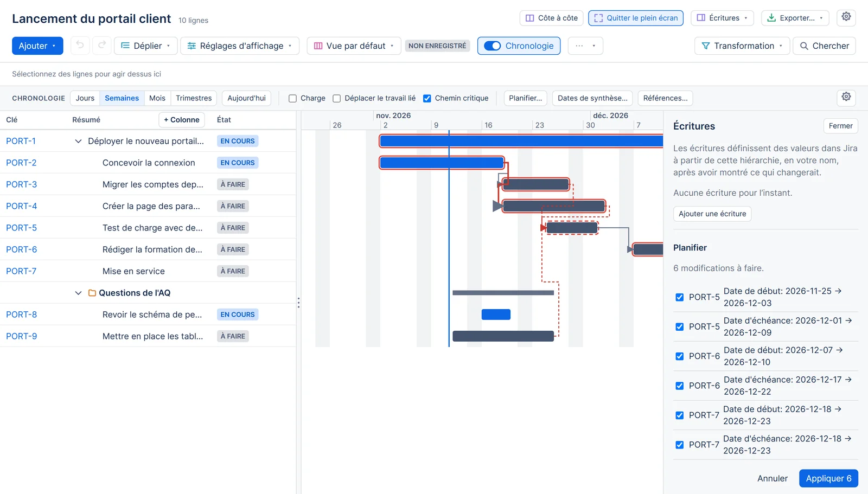Toggle the Chronologie switch
The width and height of the screenshot is (868, 494).
[x=493, y=46]
